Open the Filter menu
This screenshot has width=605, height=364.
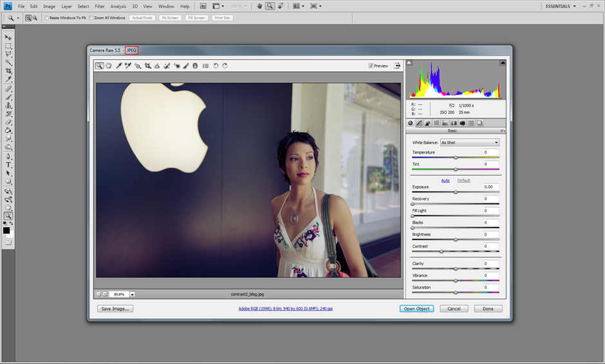(x=100, y=6)
